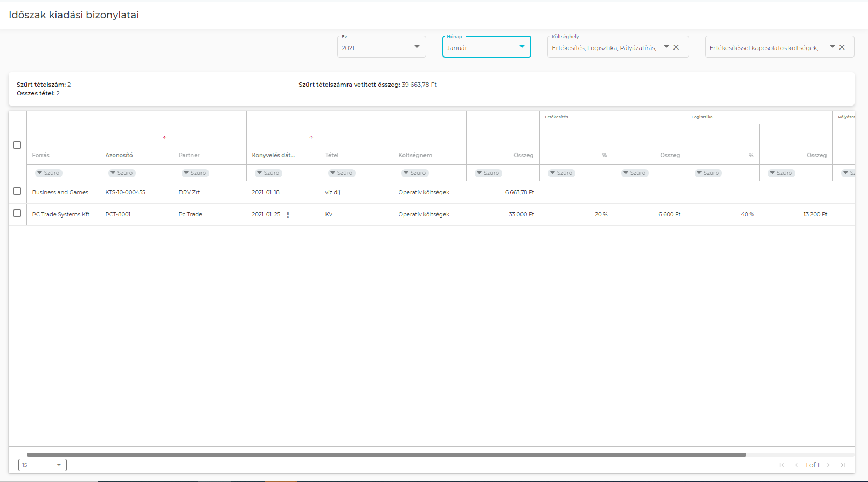Sort by the Költségnem column header
The image size is (868, 482).
(x=415, y=155)
